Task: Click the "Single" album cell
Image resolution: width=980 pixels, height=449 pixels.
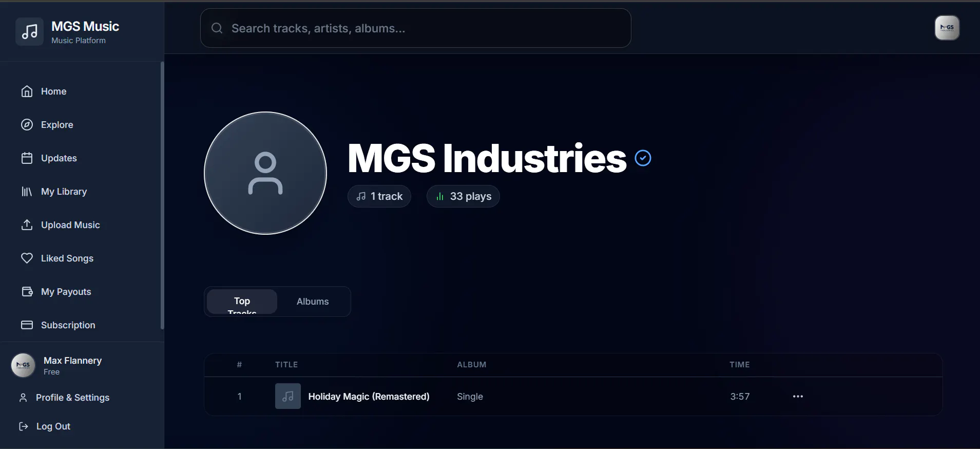Action: click(x=470, y=397)
